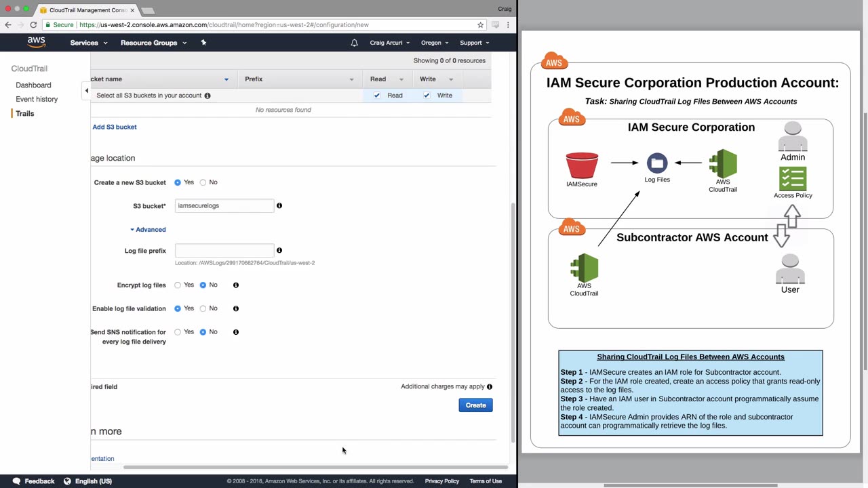This screenshot has height=488, width=868.
Task: Open the Services menu
Action: (x=89, y=43)
